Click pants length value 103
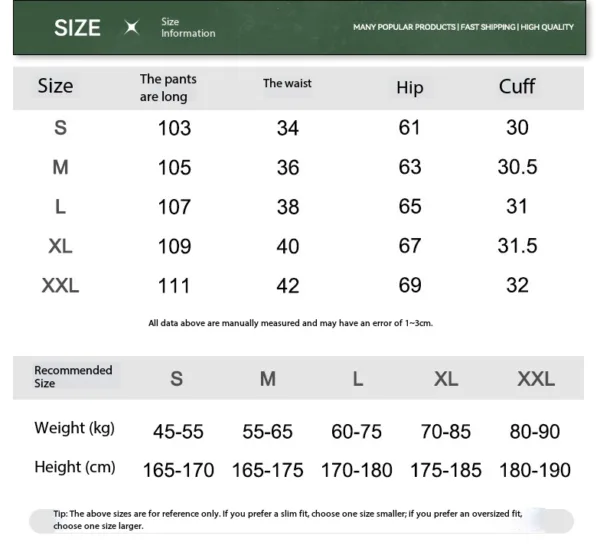 coord(174,128)
